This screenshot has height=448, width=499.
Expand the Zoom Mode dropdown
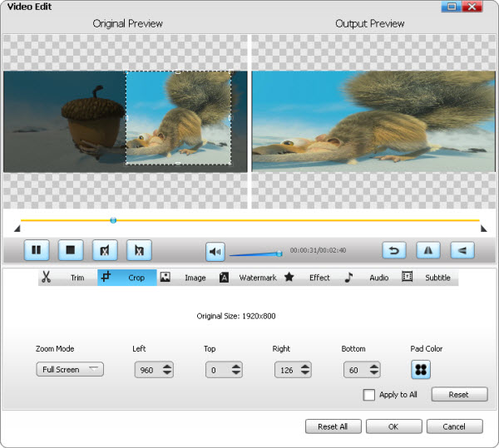coord(70,369)
